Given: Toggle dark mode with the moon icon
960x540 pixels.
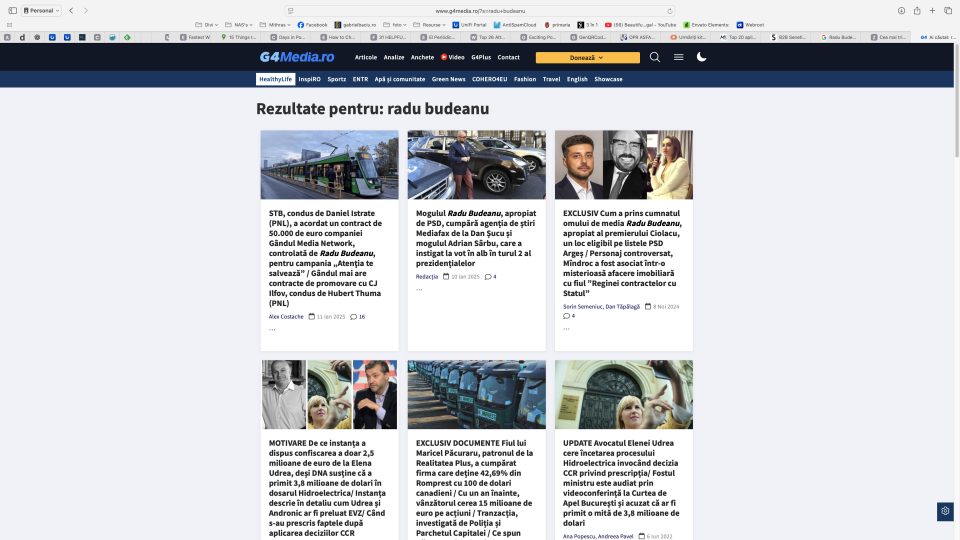Looking at the screenshot, I should coord(702,57).
